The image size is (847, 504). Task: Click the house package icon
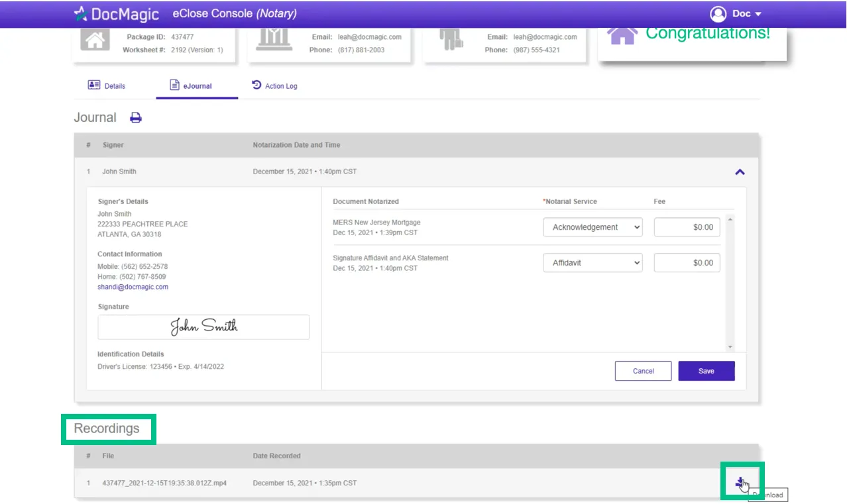click(x=95, y=40)
